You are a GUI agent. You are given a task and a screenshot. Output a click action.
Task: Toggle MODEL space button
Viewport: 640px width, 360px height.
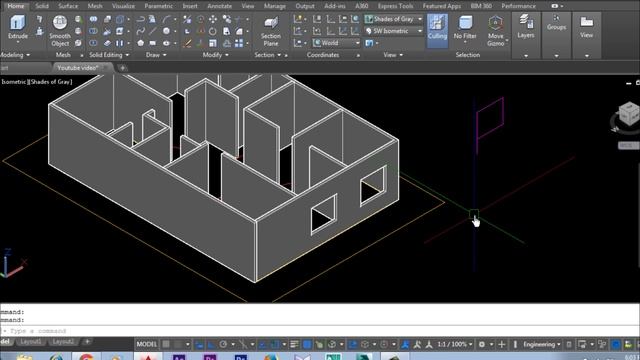147,344
